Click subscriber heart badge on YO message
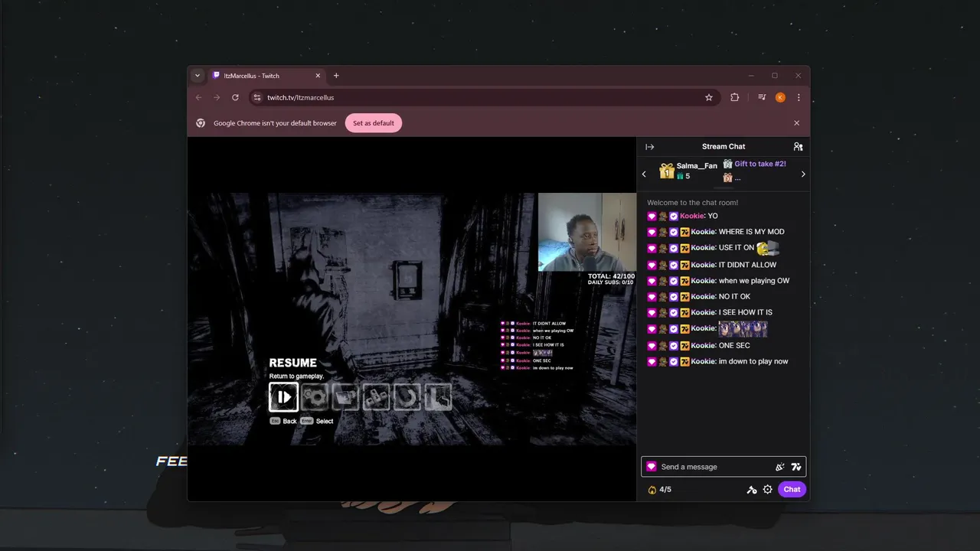 coord(652,217)
